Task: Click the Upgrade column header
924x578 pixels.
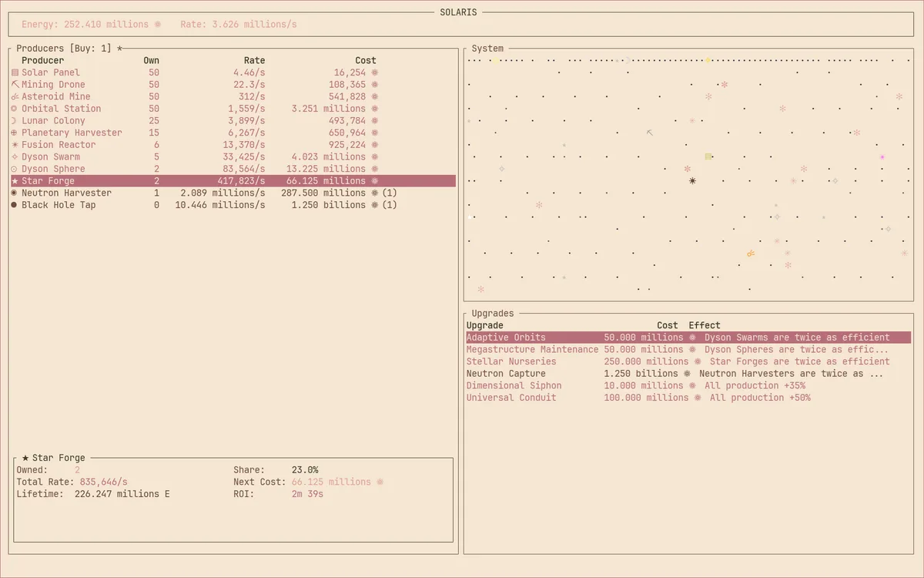Action: point(485,325)
